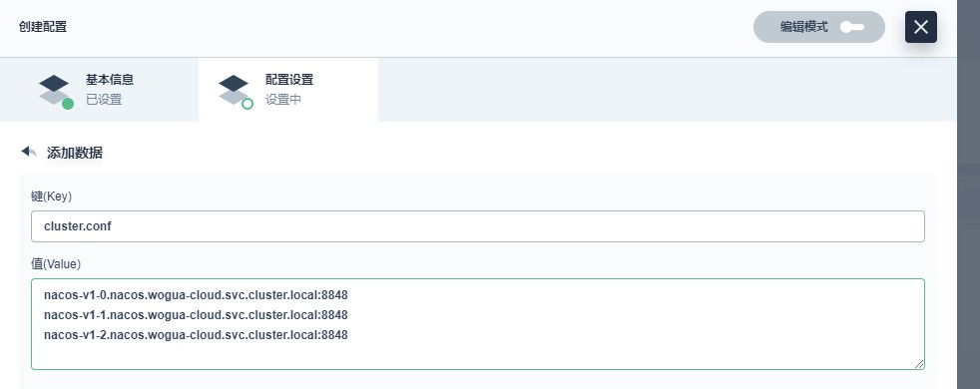Click the 基本信息 layered stack icon
This screenshot has width=980, height=389.
pyautogui.click(x=54, y=90)
